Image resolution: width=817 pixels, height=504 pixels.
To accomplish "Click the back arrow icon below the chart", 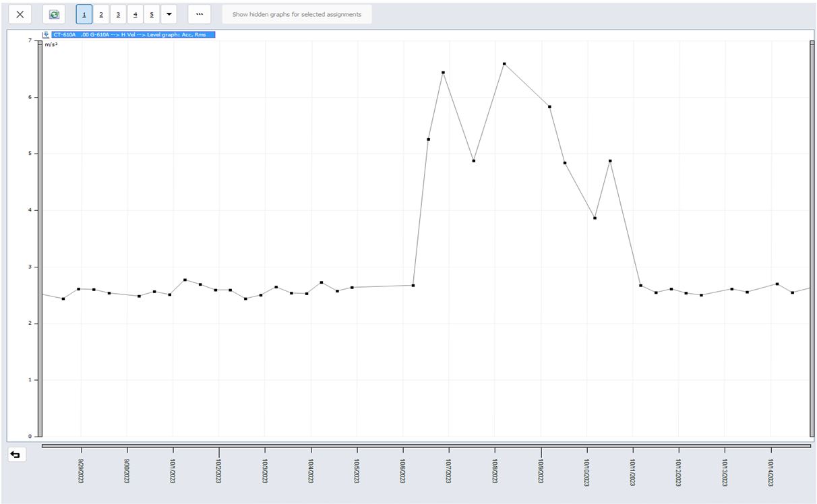I will (x=15, y=455).
